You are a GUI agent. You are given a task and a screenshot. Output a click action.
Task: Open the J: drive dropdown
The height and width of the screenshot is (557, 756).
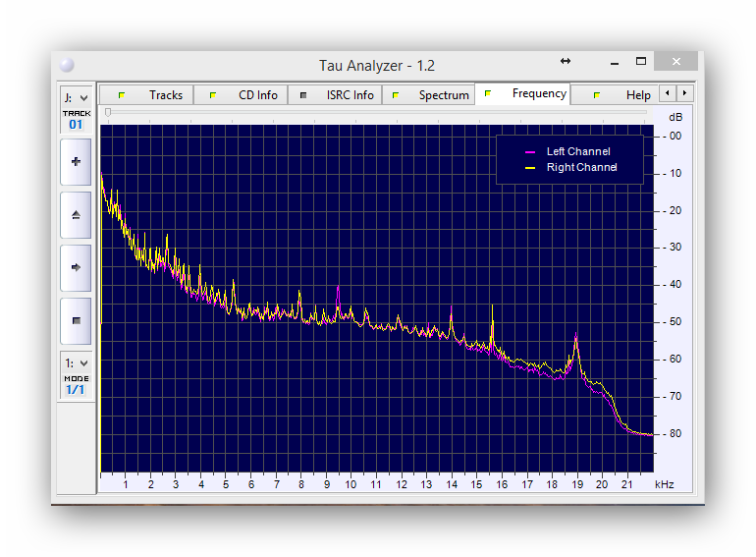76,97
